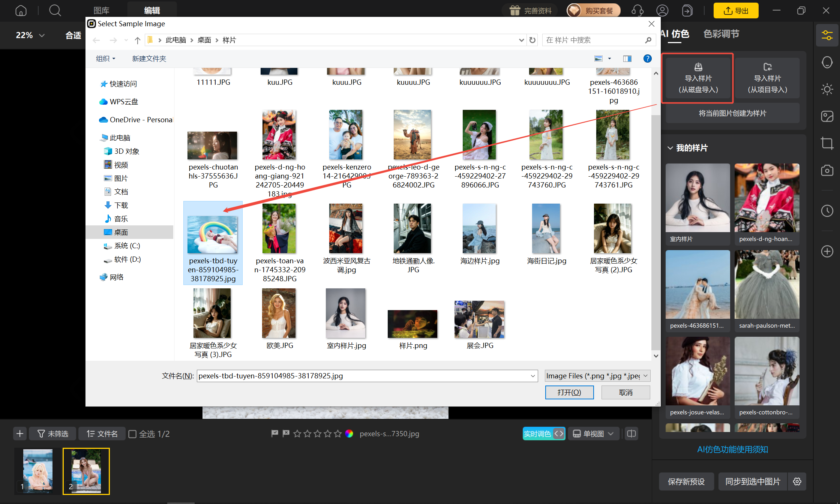Select the crop tool in right sidebar
840x504 pixels.
tap(827, 143)
